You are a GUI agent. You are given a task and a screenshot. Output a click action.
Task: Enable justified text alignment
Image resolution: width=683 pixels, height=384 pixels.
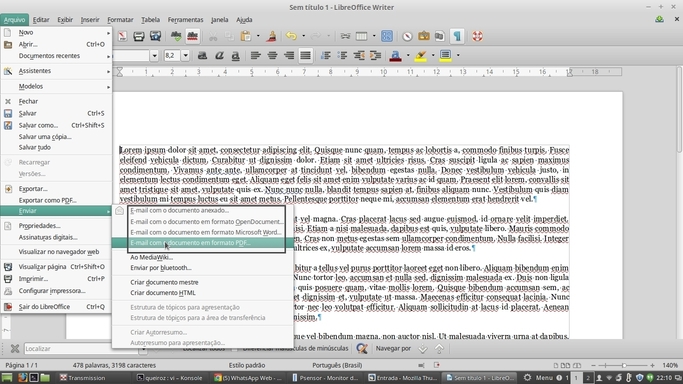[x=305, y=55]
